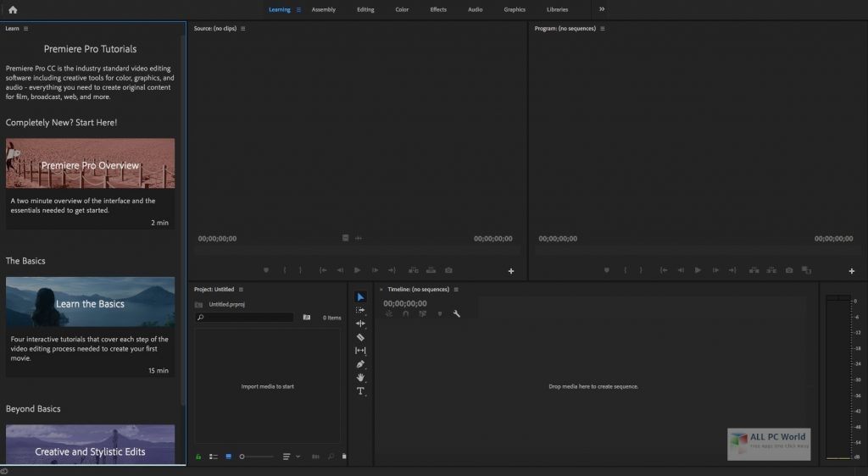Open Timeline display settings wrench
The width and height of the screenshot is (868, 476).
point(457,313)
